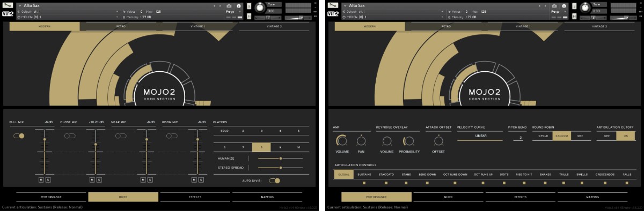Solo the Close Mic channel with S

coord(98,179)
